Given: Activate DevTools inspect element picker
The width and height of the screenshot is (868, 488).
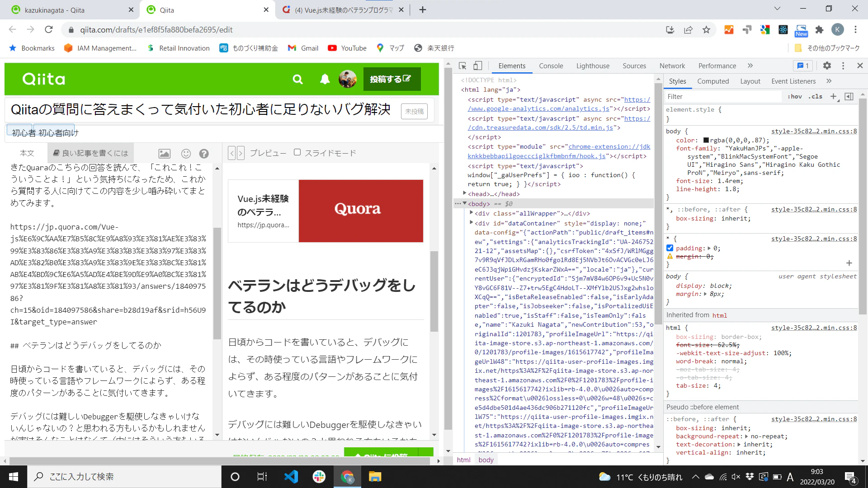Looking at the screenshot, I should click(x=462, y=66).
